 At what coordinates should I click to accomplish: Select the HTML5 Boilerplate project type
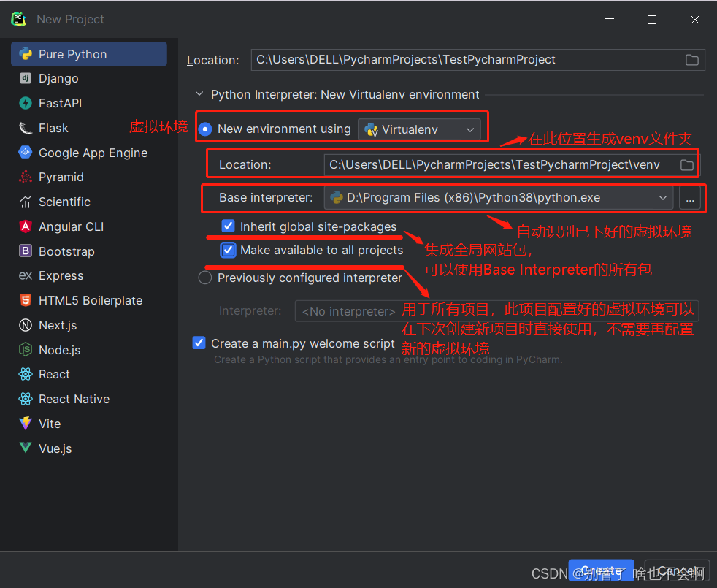click(88, 300)
